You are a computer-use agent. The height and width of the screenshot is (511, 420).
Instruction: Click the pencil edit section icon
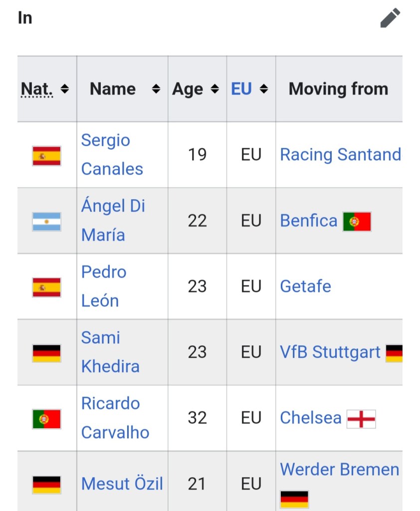tap(390, 18)
